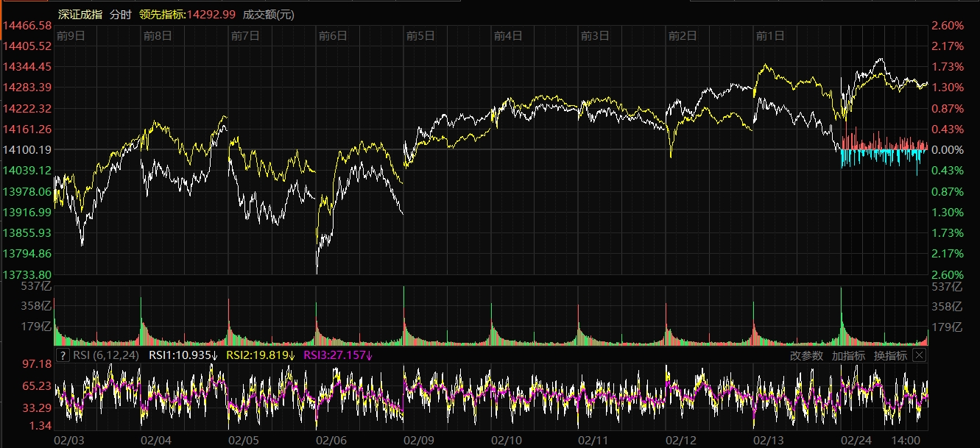This screenshot has width=980, height=448.
Task: Click the RSI help question mark icon
Action: click(63, 355)
